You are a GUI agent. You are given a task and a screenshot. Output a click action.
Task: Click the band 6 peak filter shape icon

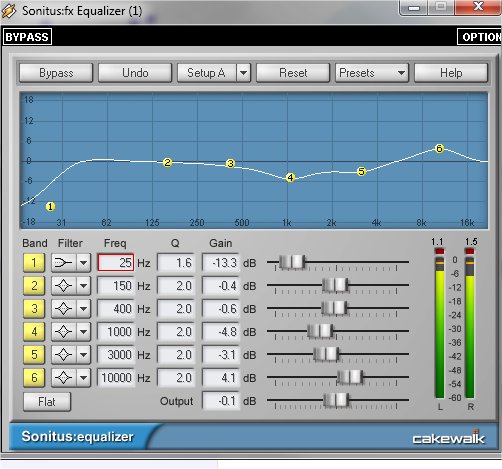point(64,378)
